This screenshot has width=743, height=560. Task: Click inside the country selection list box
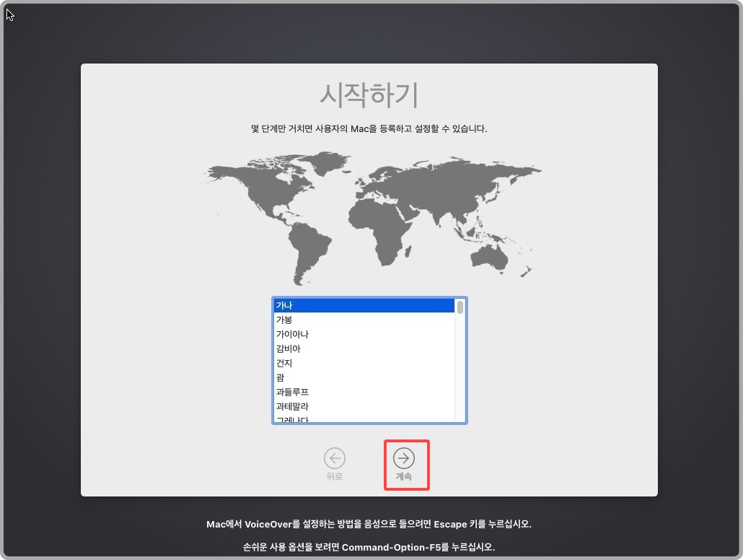(361, 361)
